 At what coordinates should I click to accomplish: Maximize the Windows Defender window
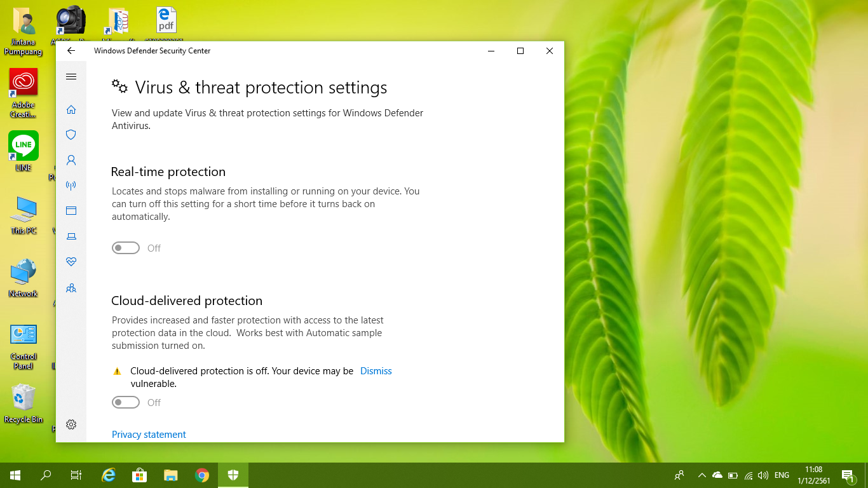(x=520, y=51)
